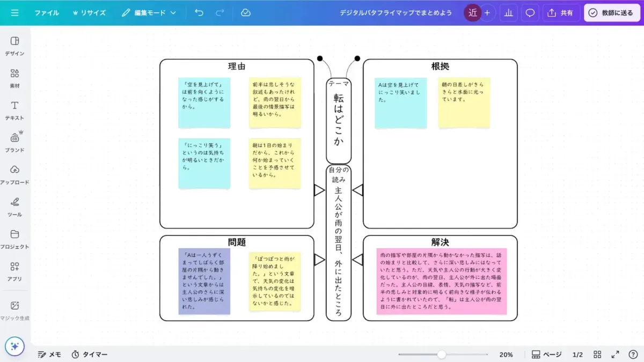
Task: Open comments with the speech bubble icon
Action: coord(530,12)
